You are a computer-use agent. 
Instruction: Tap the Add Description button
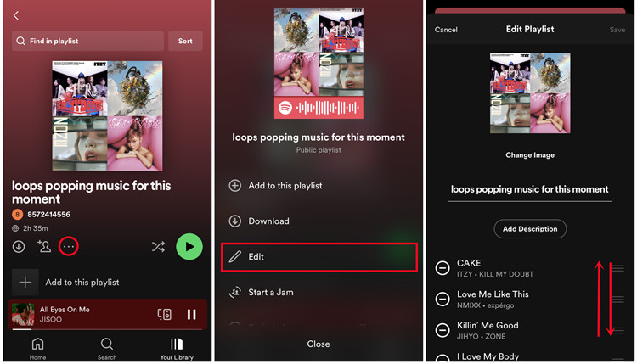[530, 229]
